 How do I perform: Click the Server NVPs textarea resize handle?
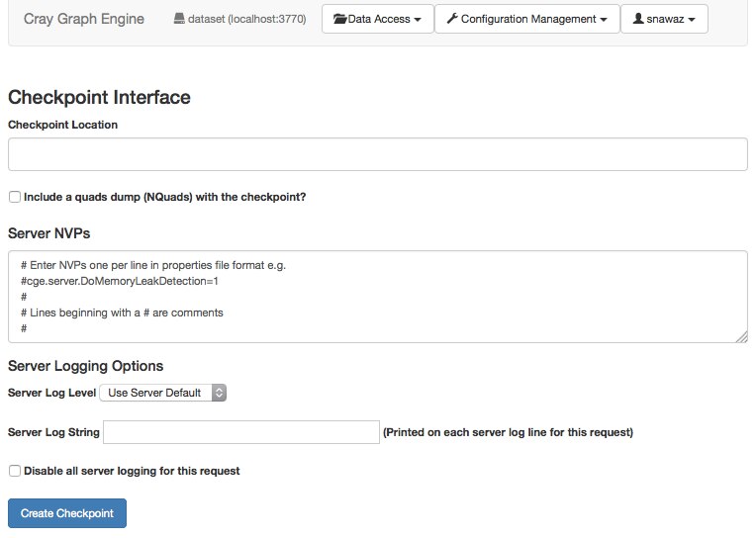(x=741, y=337)
